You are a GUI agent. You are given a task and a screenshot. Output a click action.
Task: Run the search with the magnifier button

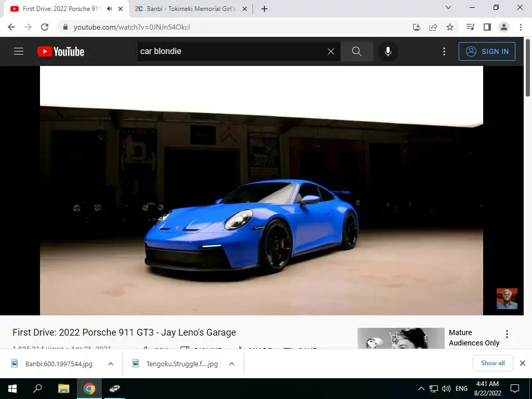[x=356, y=51]
